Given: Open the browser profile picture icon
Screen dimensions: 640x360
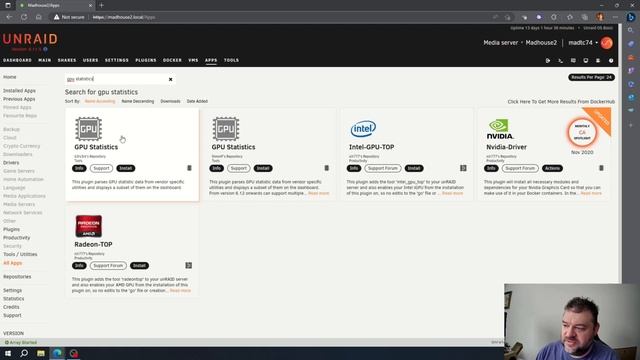Looking at the screenshot, I should [x=600, y=17].
